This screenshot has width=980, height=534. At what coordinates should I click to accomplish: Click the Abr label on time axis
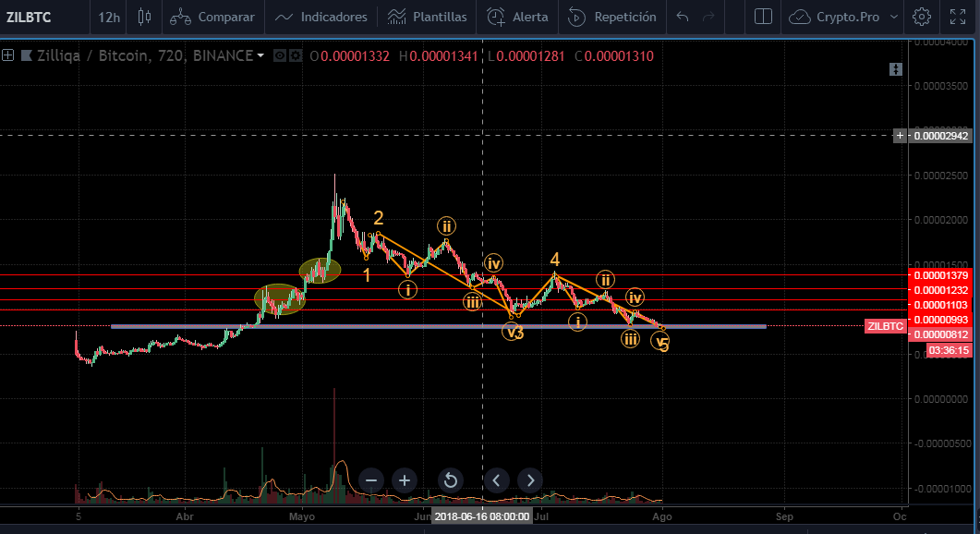[x=185, y=516]
